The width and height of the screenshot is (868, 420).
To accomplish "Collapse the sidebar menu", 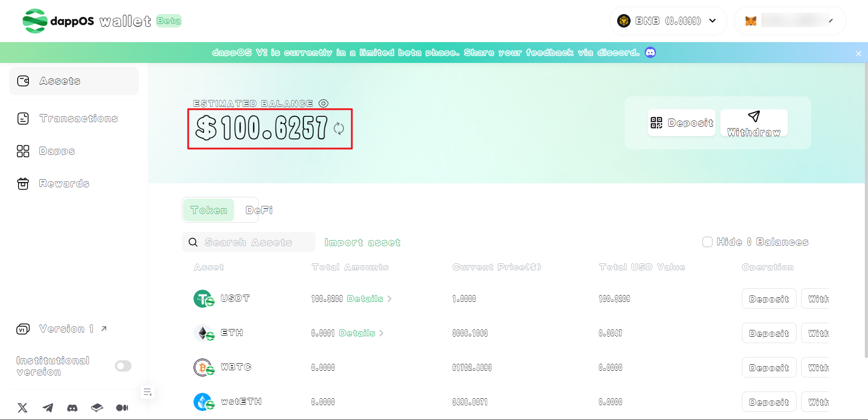I will 147,392.
